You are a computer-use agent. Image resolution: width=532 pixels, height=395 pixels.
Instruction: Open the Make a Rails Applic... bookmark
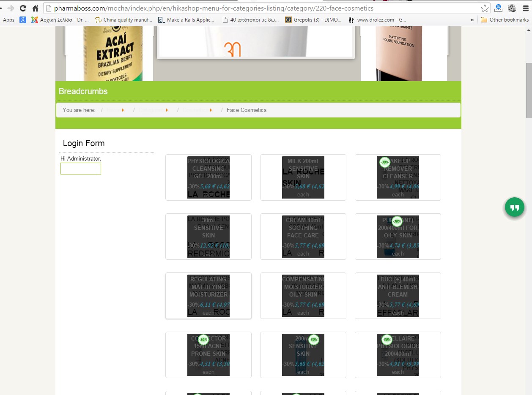click(x=186, y=20)
